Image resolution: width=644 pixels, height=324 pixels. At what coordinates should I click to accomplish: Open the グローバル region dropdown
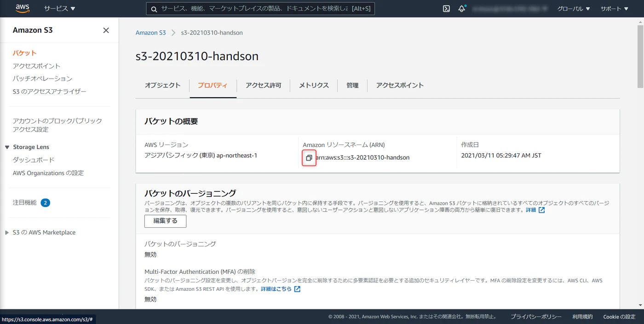573,9
